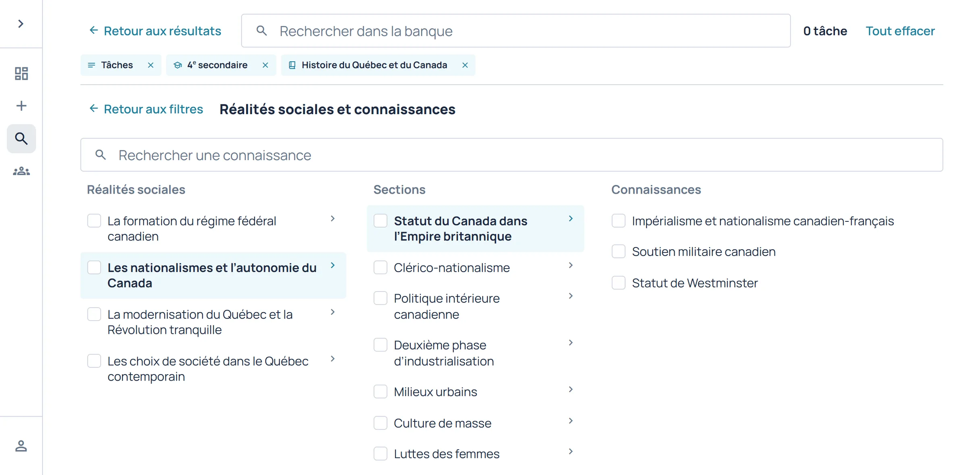Select Milieux urbains row label
The image size is (980, 475).
pyautogui.click(x=435, y=392)
